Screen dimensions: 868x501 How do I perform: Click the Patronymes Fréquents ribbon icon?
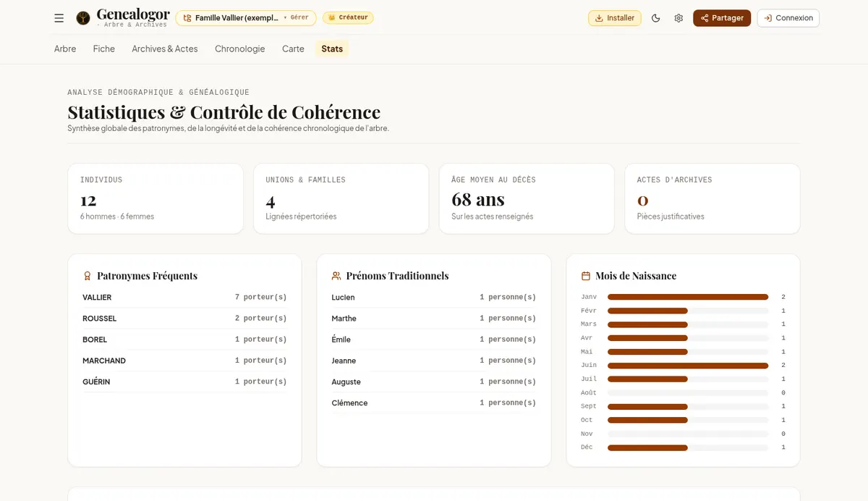[x=88, y=276]
